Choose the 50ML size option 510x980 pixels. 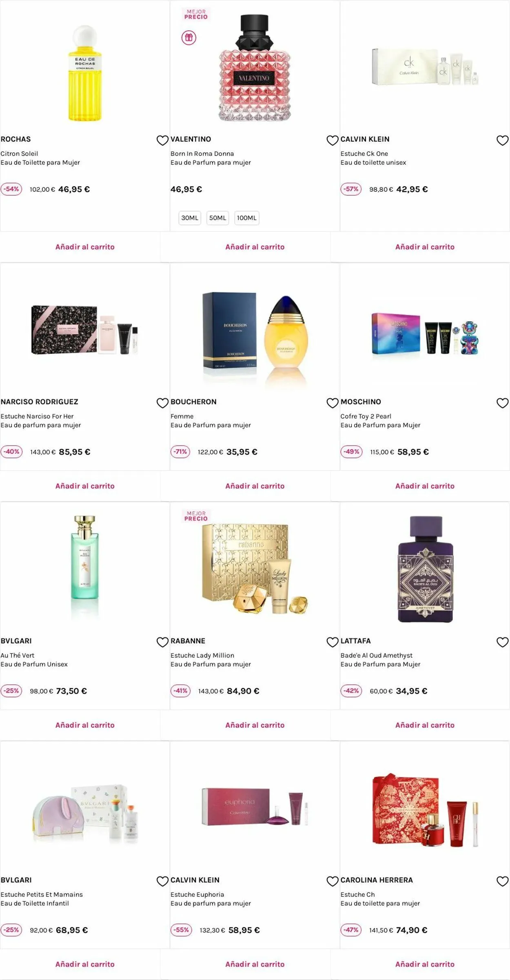pos(217,218)
